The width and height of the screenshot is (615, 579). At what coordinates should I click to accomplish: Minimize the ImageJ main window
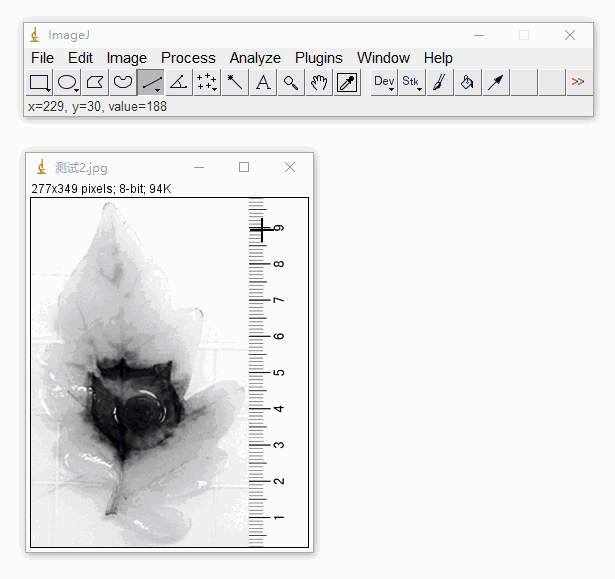479,35
